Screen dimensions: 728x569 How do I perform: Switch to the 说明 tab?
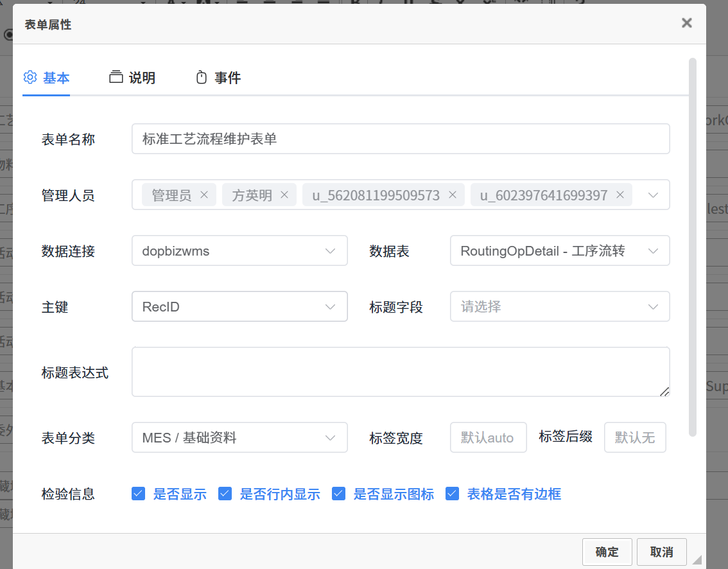[x=132, y=78]
